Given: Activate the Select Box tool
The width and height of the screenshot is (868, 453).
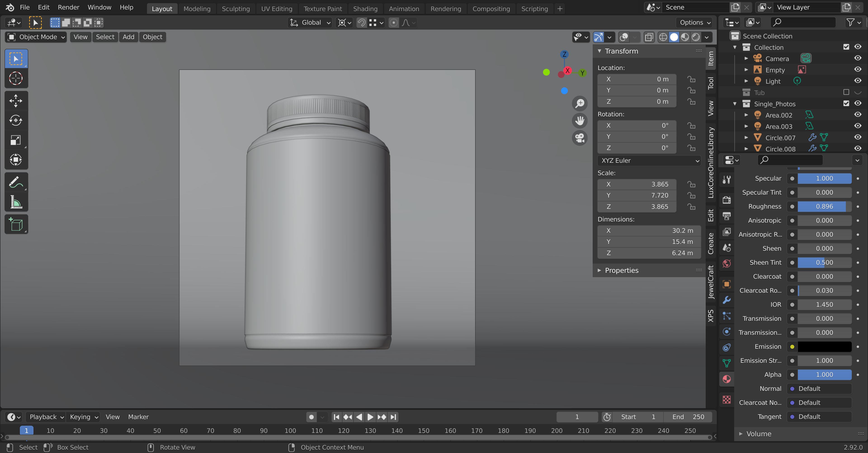Looking at the screenshot, I should click(x=16, y=59).
